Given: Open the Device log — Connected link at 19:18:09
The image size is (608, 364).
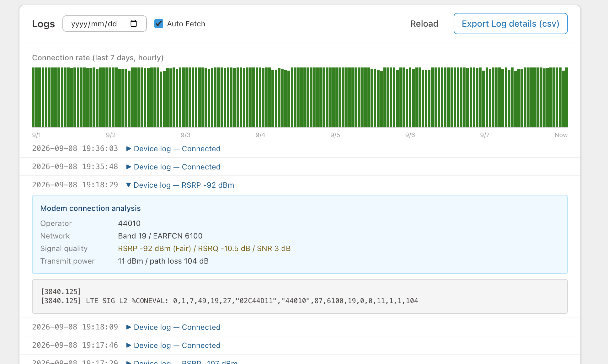Looking at the screenshot, I should pyautogui.click(x=177, y=327).
